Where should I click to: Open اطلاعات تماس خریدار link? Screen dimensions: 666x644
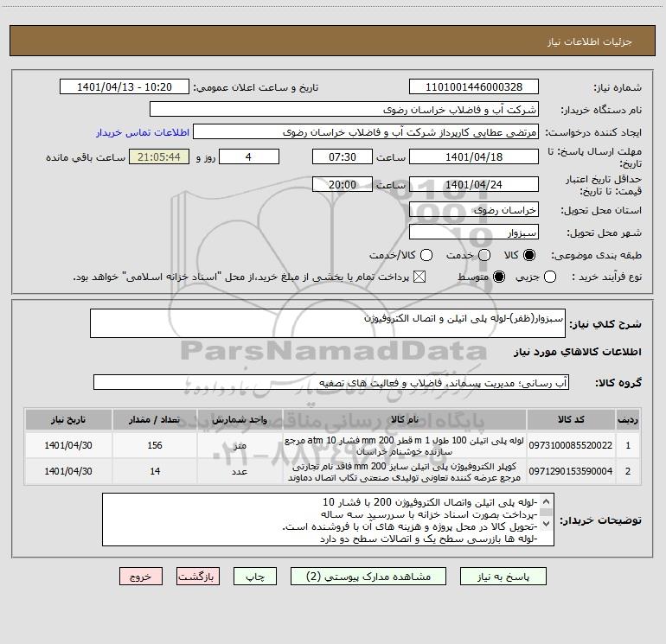[x=143, y=132]
